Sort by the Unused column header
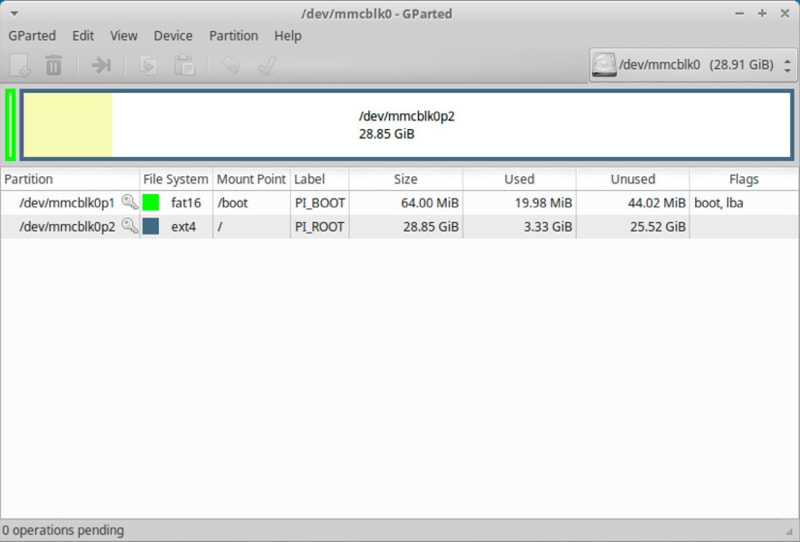This screenshot has width=800, height=542. 633,179
